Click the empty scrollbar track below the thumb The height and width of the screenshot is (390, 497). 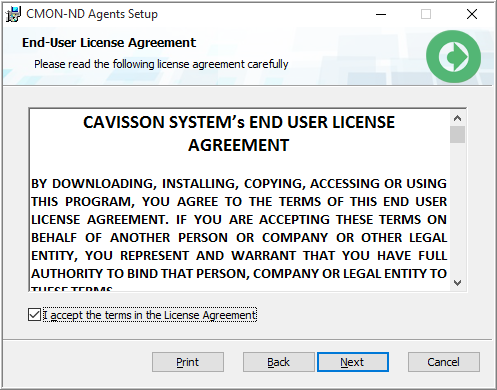pyautogui.click(x=457, y=209)
